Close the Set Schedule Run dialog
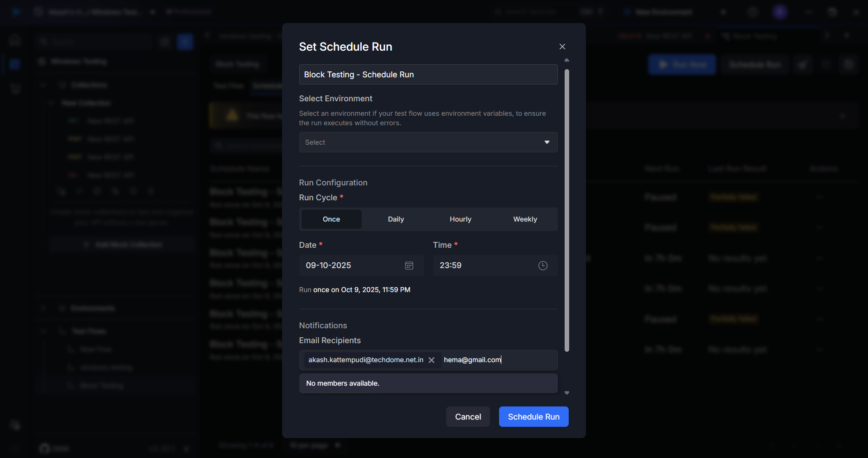Image resolution: width=868 pixels, height=458 pixels. click(x=562, y=47)
